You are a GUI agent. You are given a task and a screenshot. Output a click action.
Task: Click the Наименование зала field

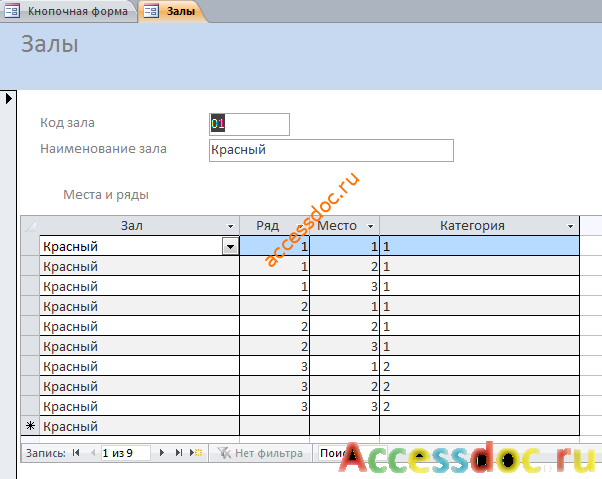coord(331,150)
